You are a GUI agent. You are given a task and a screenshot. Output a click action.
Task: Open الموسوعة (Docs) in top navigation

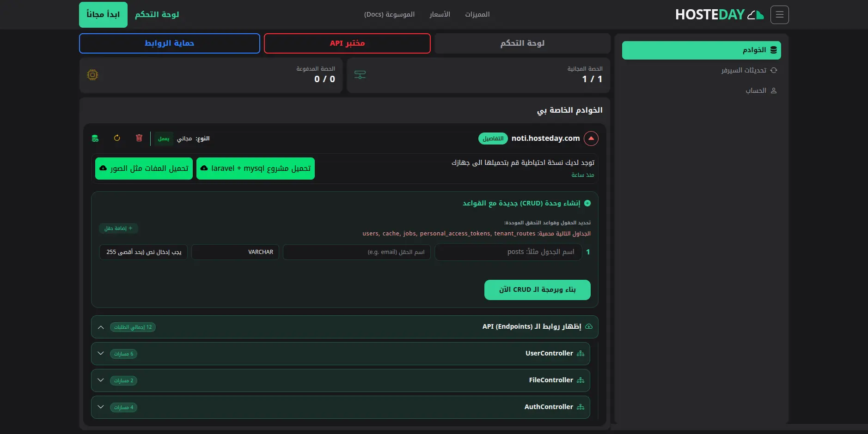[x=389, y=15]
